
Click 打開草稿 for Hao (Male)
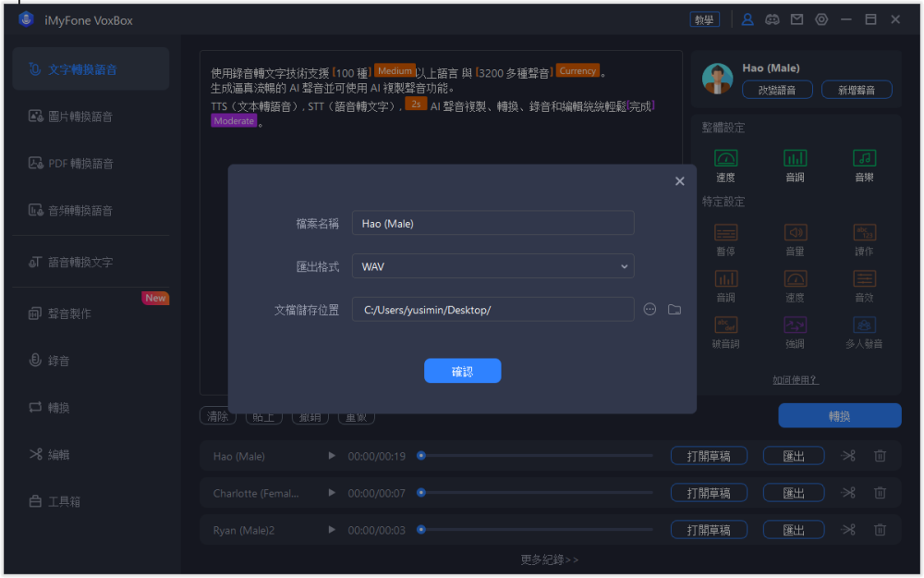tap(709, 456)
